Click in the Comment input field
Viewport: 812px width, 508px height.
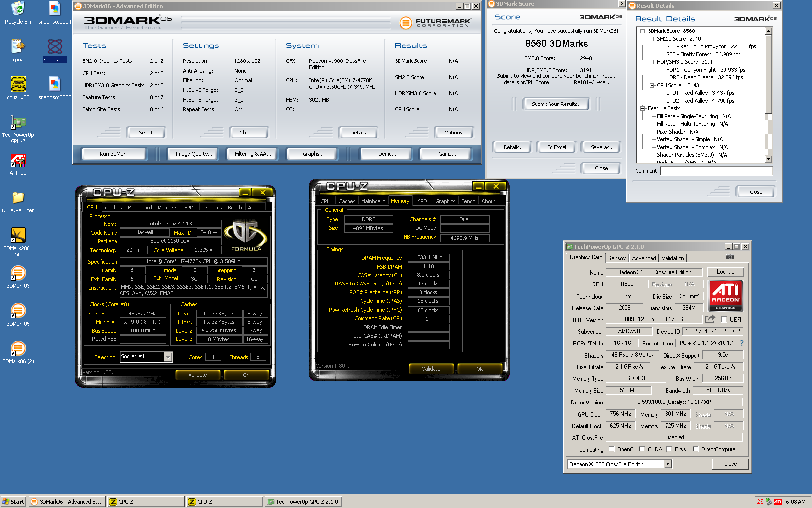pyautogui.click(x=716, y=171)
